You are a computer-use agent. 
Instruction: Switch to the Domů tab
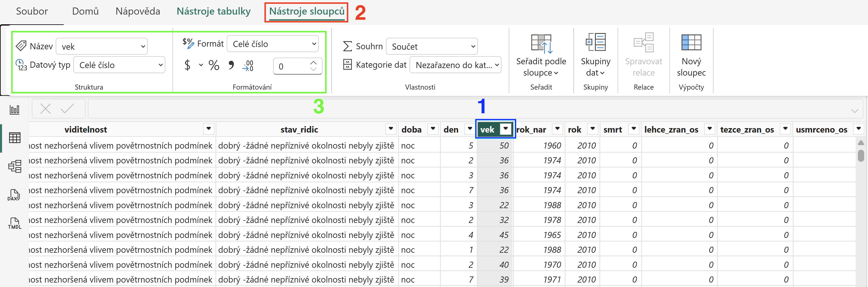pos(85,12)
